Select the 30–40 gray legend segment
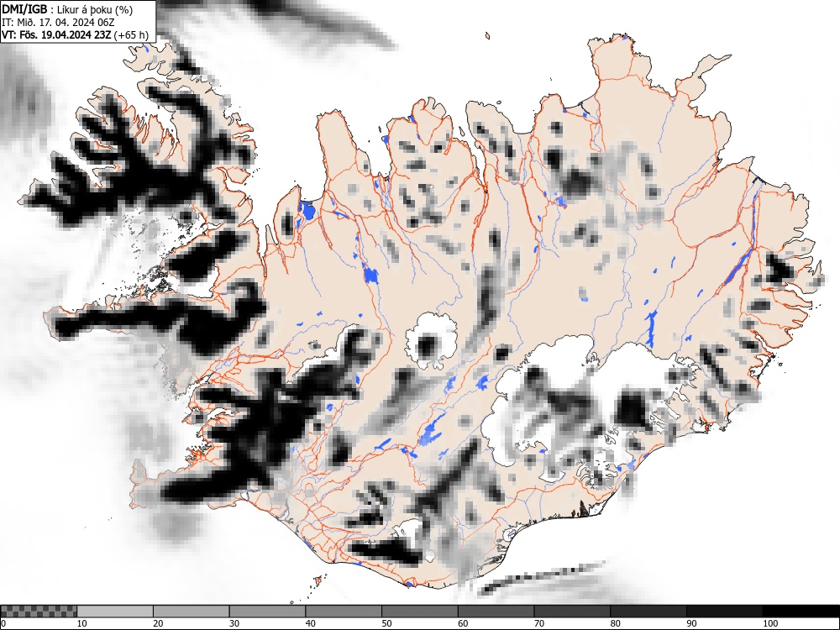The height and width of the screenshot is (630, 840). coord(267,612)
